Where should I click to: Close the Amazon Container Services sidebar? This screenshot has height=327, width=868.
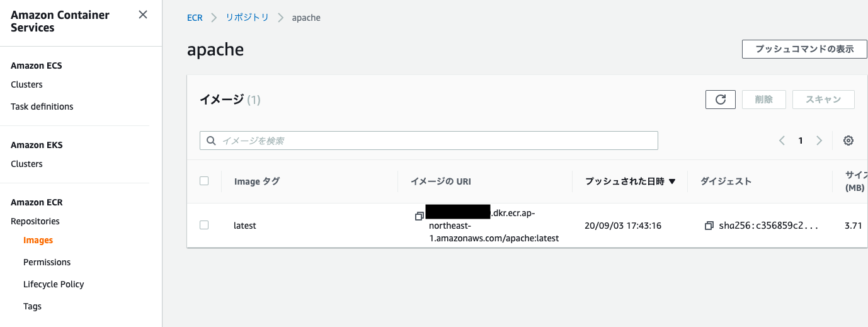[x=143, y=14]
